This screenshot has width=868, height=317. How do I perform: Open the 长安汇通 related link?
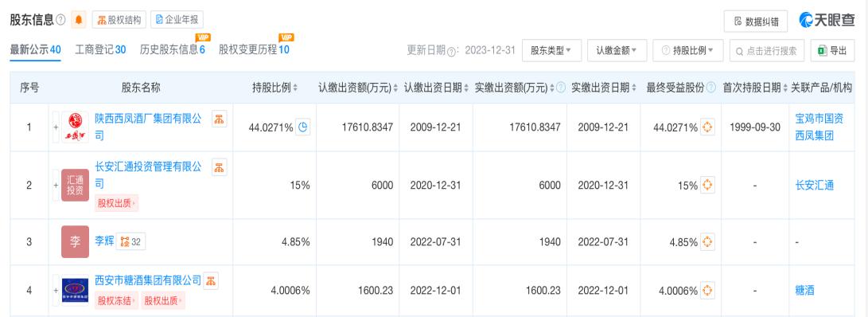tap(815, 186)
